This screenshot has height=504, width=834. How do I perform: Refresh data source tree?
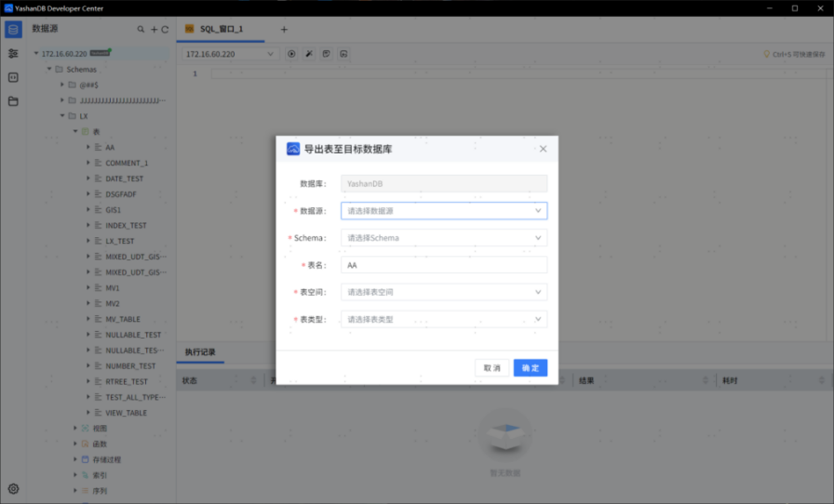(x=165, y=29)
